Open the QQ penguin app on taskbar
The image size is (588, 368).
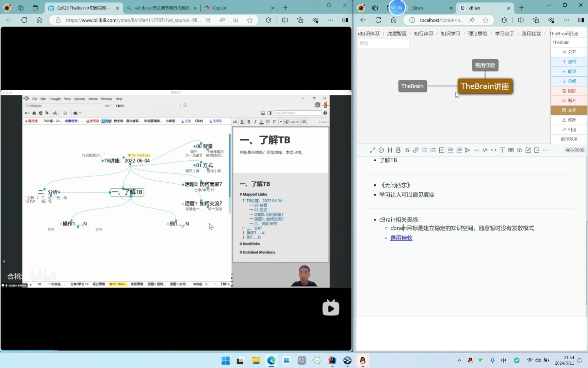pos(363,361)
